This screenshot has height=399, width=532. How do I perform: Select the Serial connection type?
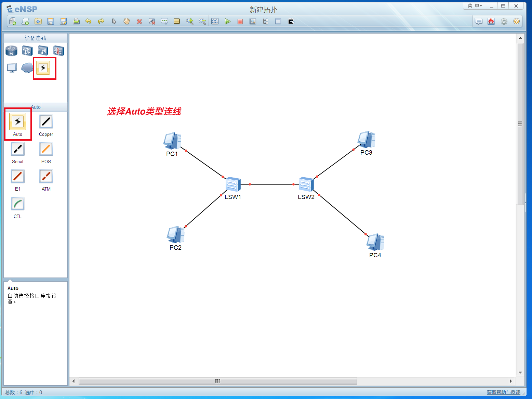pyautogui.click(x=17, y=149)
